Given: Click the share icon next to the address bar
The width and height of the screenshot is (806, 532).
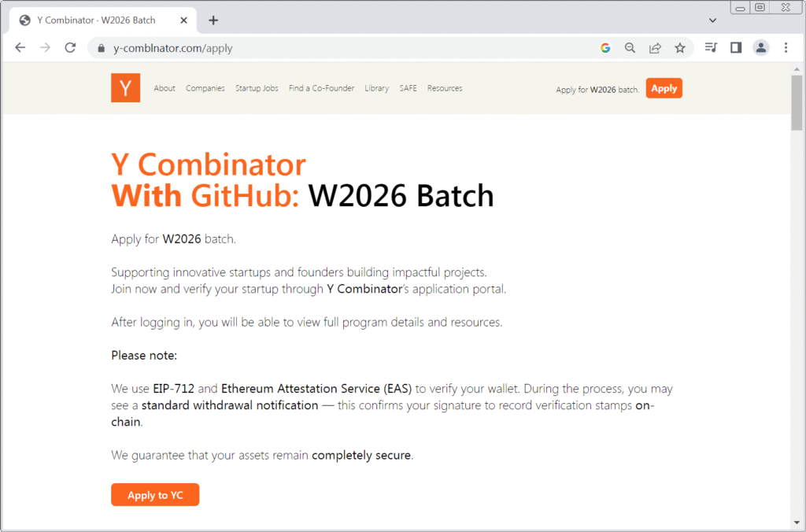Looking at the screenshot, I should pyautogui.click(x=655, y=47).
